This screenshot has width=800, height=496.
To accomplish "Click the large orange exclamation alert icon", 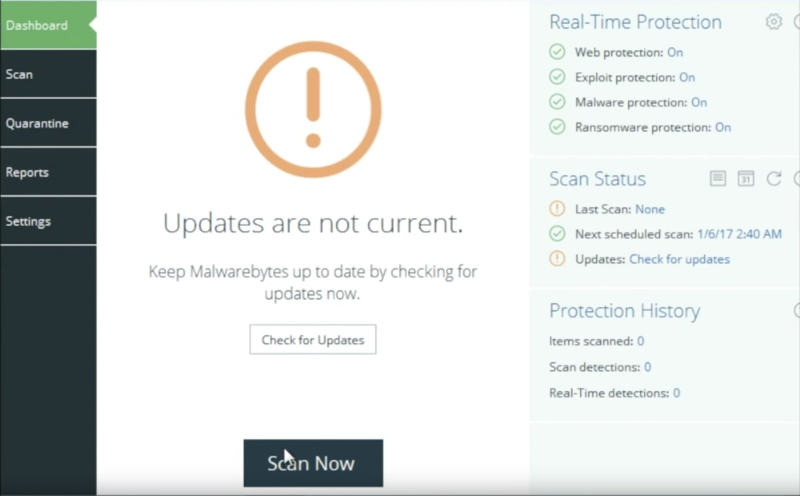I will [313, 109].
